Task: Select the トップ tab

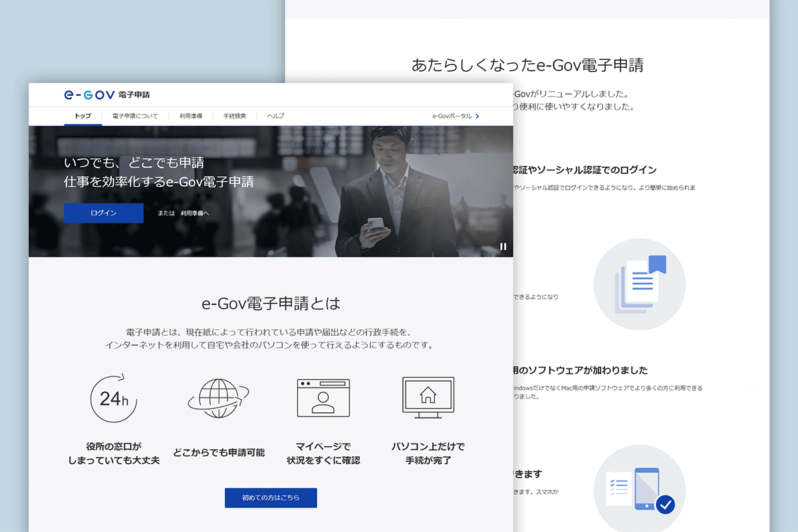Action: [x=83, y=116]
